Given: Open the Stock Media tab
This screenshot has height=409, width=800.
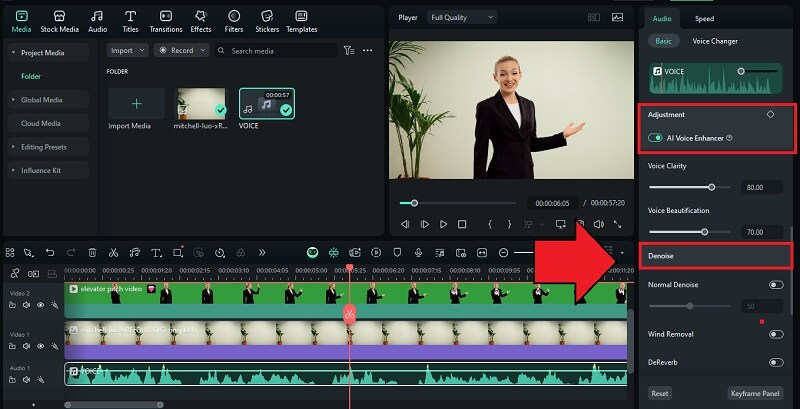Looking at the screenshot, I should click(x=59, y=22).
